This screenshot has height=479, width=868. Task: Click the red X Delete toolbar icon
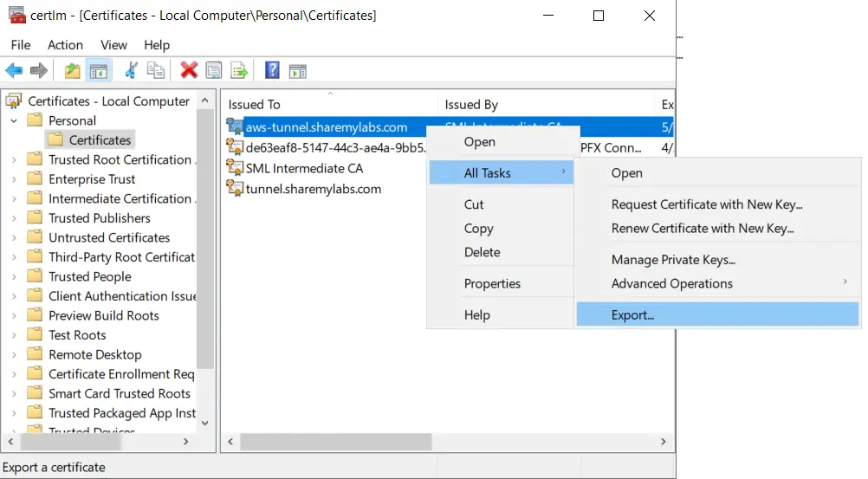pyautogui.click(x=189, y=71)
